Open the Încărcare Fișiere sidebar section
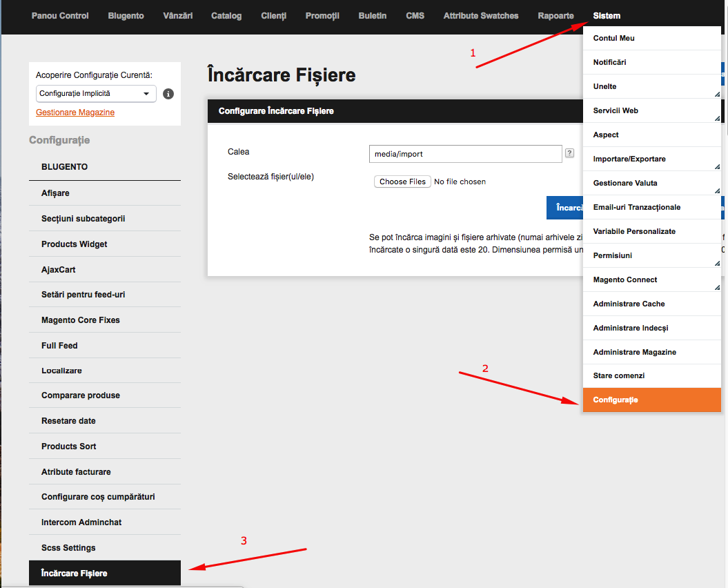Viewport: 728px width, 588px height. click(104, 573)
